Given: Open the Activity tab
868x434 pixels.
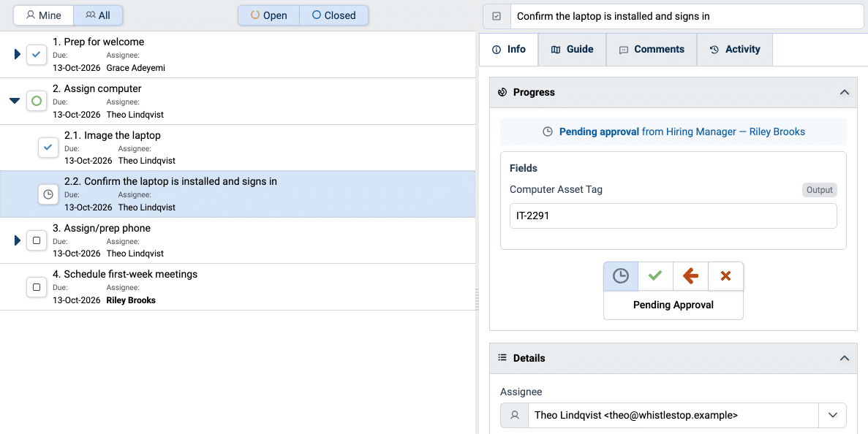Looking at the screenshot, I should (735, 49).
